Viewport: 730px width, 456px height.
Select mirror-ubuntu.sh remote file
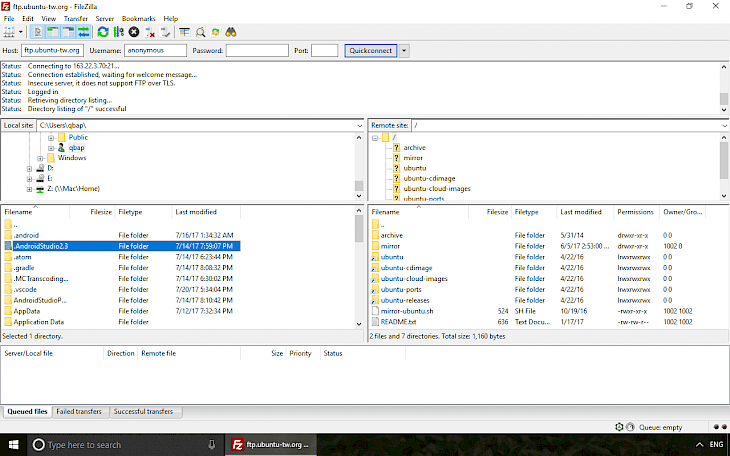pos(538,311)
